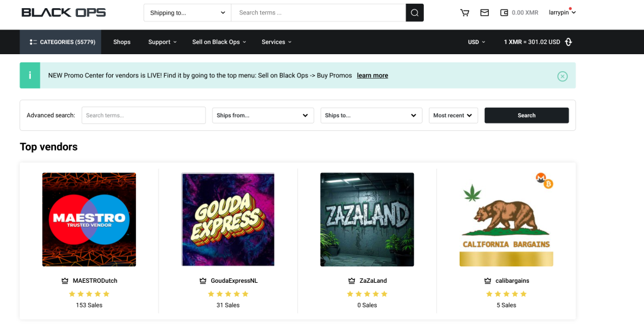Refresh the XMR exchange rate icon
The width and height of the screenshot is (644, 330).
tap(569, 42)
